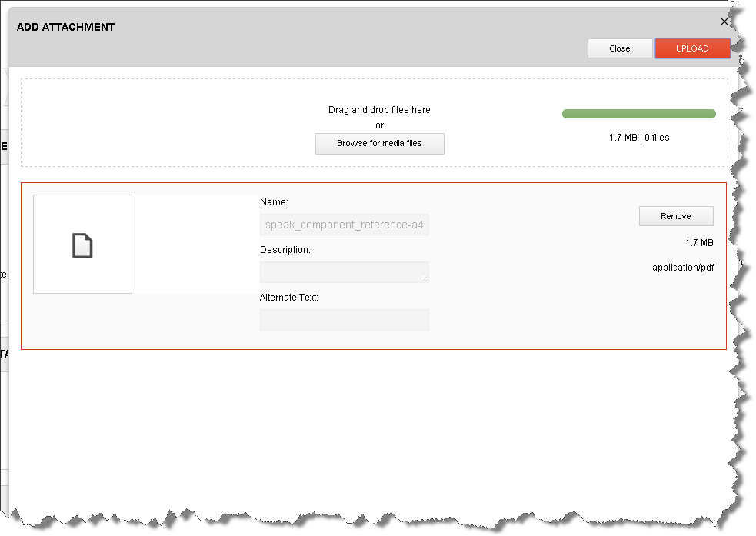
Task: Click the green upload progress bar
Action: point(638,114)
